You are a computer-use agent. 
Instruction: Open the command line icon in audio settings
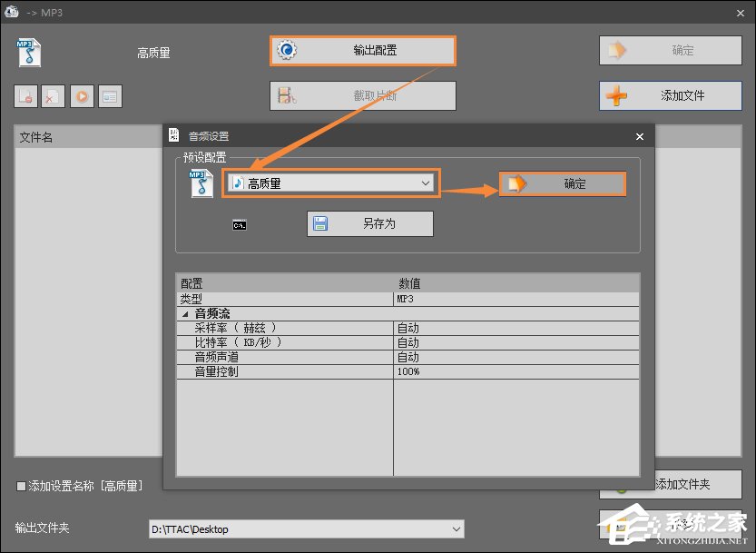239,224
